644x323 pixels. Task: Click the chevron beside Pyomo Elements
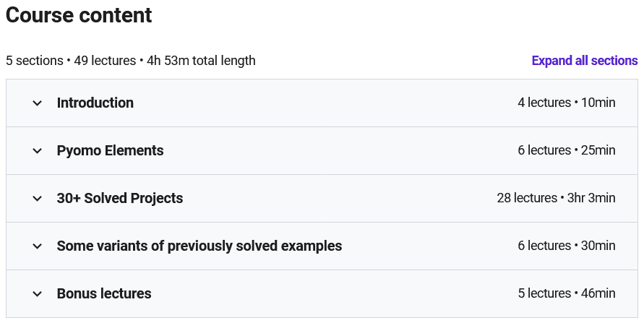tap(38, 151)
